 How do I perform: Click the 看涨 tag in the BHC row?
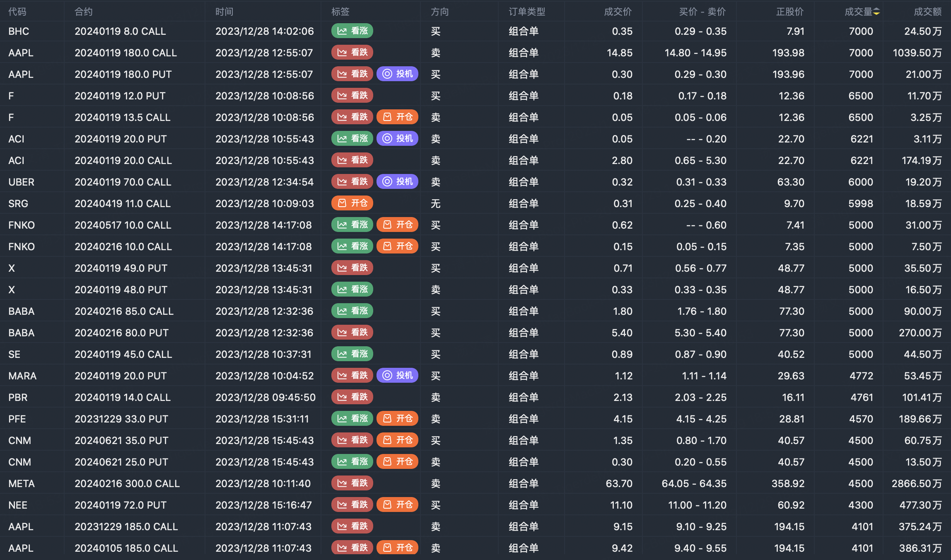352,31
